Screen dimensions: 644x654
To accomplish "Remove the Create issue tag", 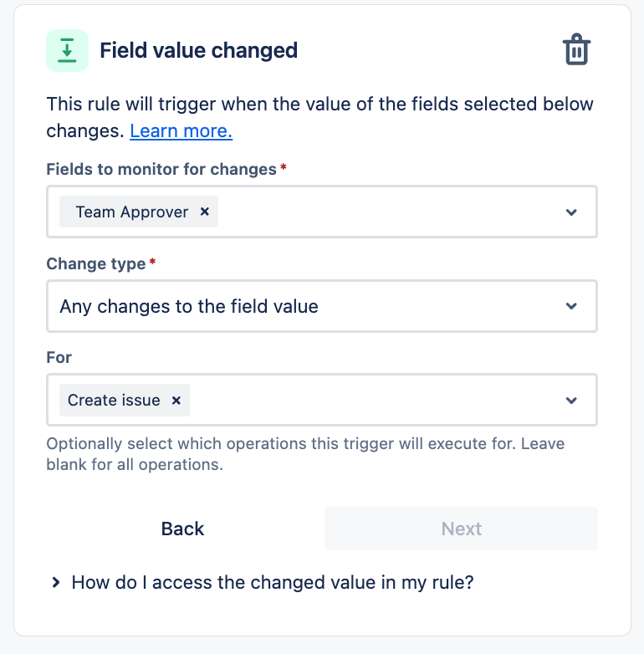I will pos(176,400).
